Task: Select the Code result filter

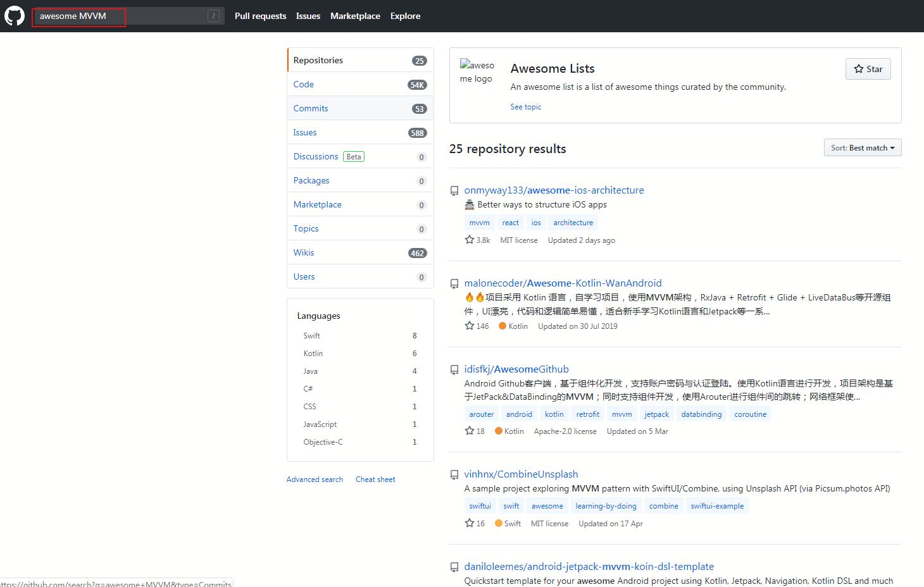Action: (x=360, y=84)
